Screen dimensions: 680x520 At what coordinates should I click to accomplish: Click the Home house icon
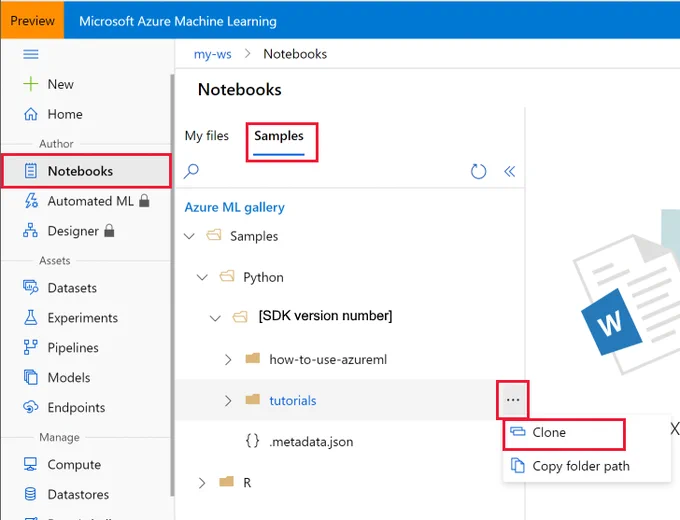[31, 114]
